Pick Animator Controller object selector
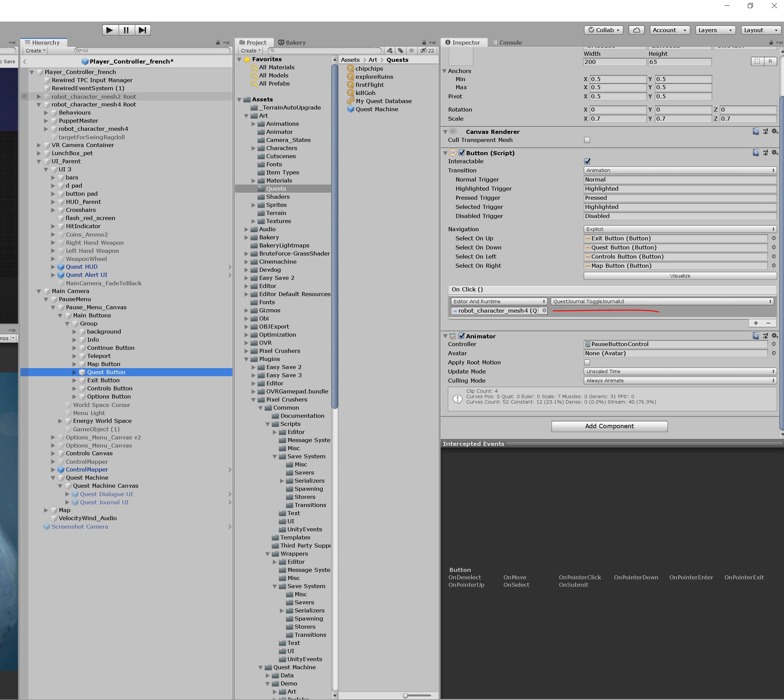784x700 pixels. pyautogui.click(x=774, y=344)
